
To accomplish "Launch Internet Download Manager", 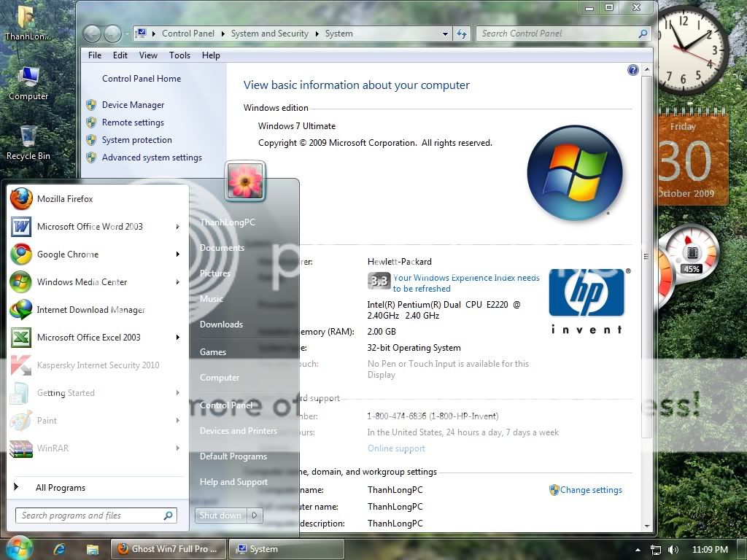I will (x=90, y=310).
